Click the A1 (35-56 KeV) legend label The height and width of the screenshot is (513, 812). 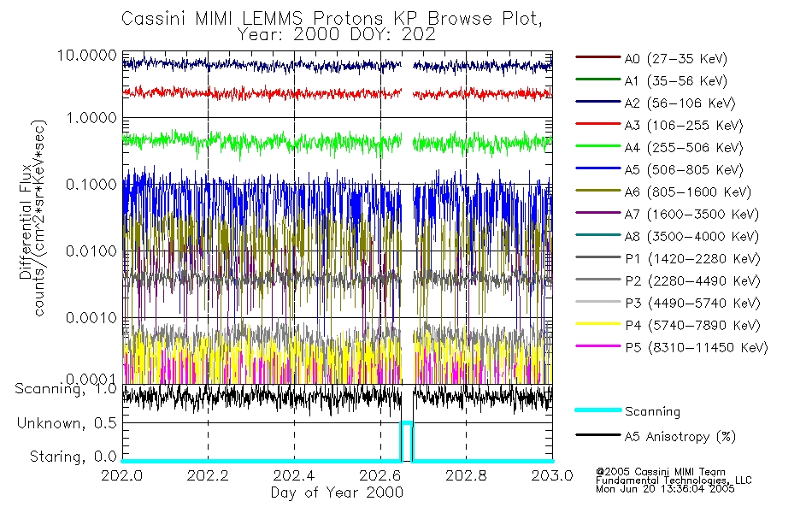pyautogui.click(x=675, y=81)
